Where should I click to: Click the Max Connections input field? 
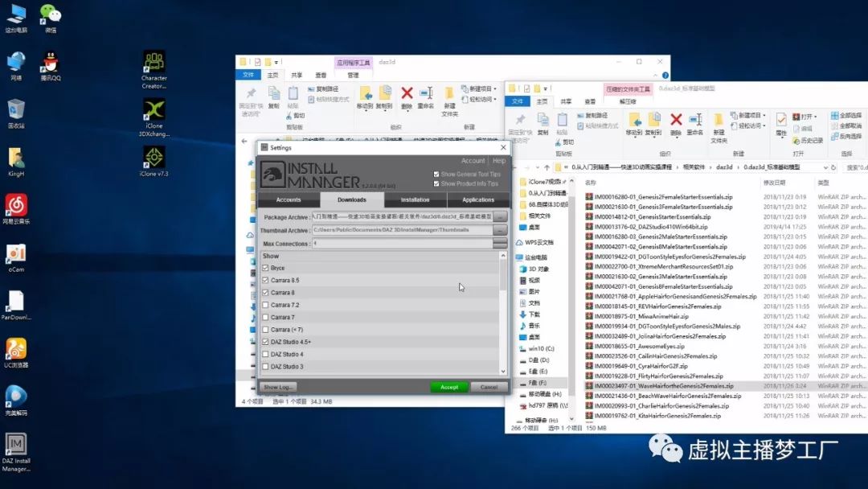click(x=402, y=243)
